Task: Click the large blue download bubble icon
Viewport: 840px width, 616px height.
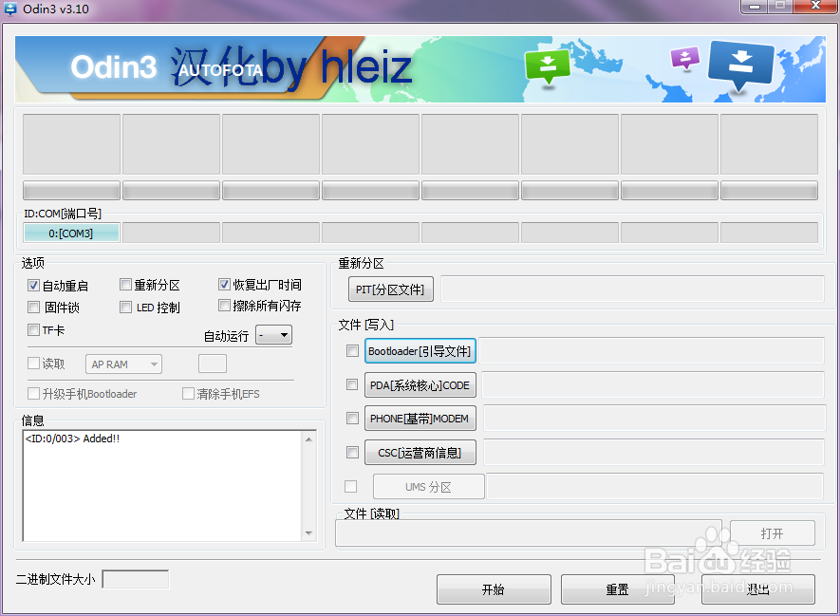Action: 741,65
